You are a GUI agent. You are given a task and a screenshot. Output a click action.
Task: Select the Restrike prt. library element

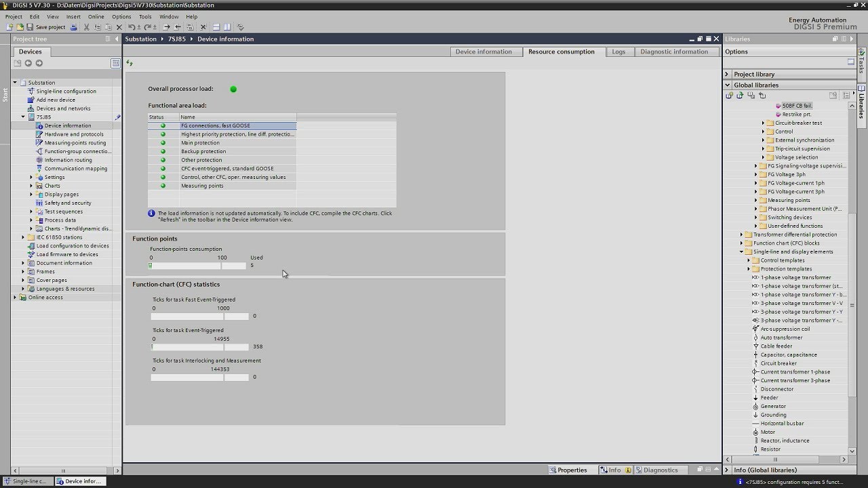point(796,115)
